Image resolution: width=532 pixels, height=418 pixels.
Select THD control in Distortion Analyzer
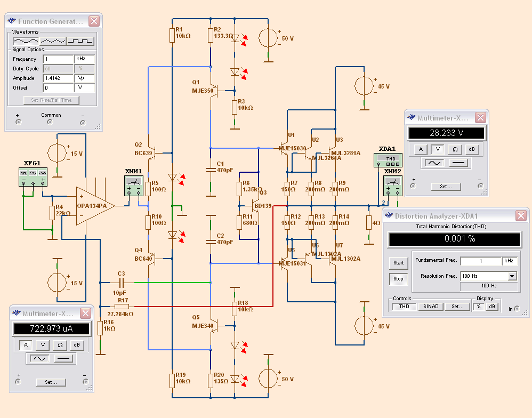tap(404, 307)
